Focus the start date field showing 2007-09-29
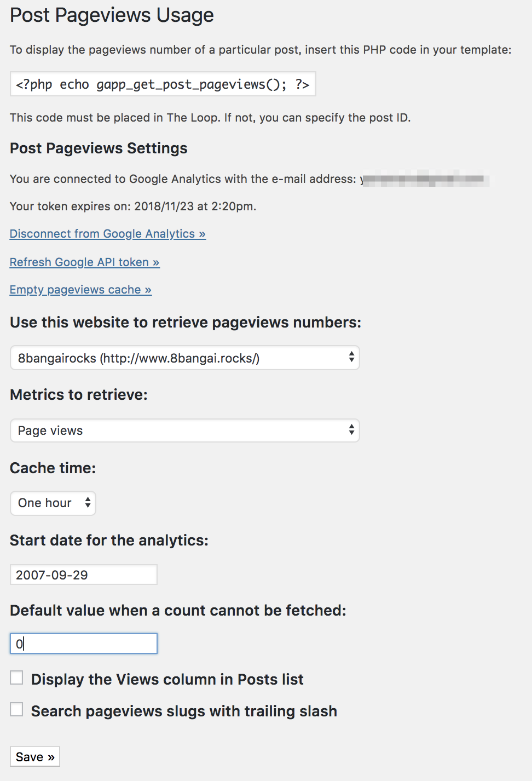The image size is (532, 781). [84, 575]
